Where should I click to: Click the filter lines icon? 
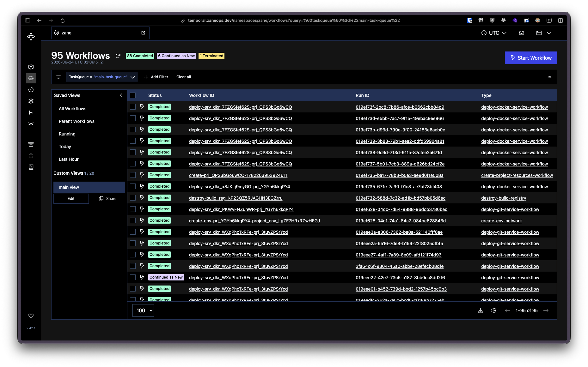point(58,77)
